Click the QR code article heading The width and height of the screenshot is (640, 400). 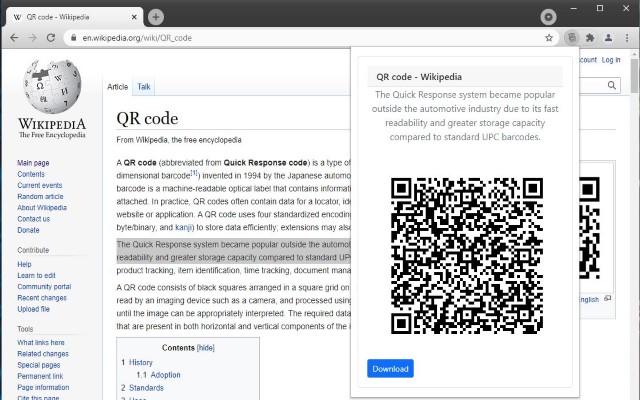click(x=147, y=118)
